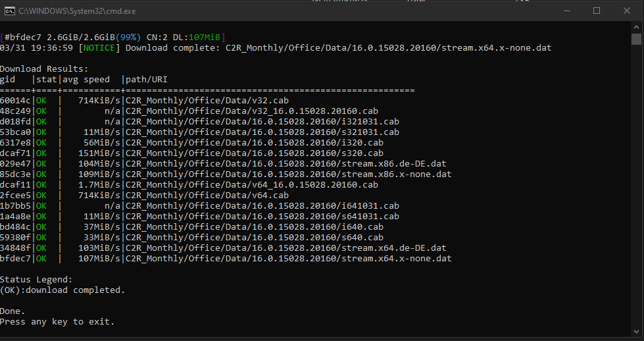Click the 1.7MiB/s speed value
The height and width of the screenshot is (341, 644).
99,185
